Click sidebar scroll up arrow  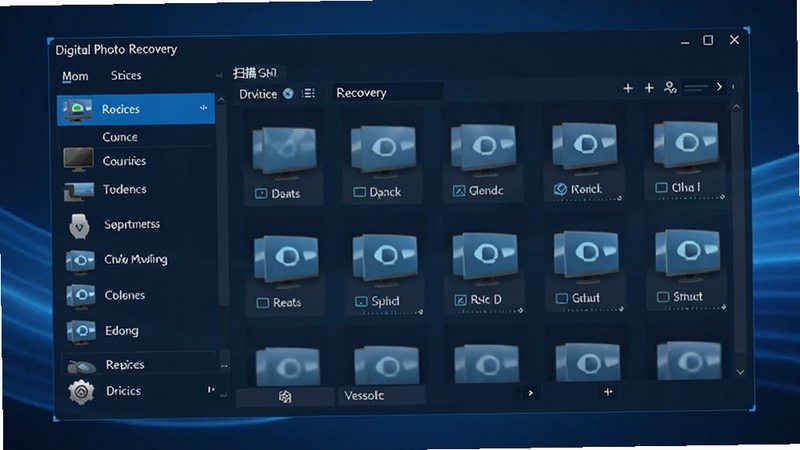[221, 100]
